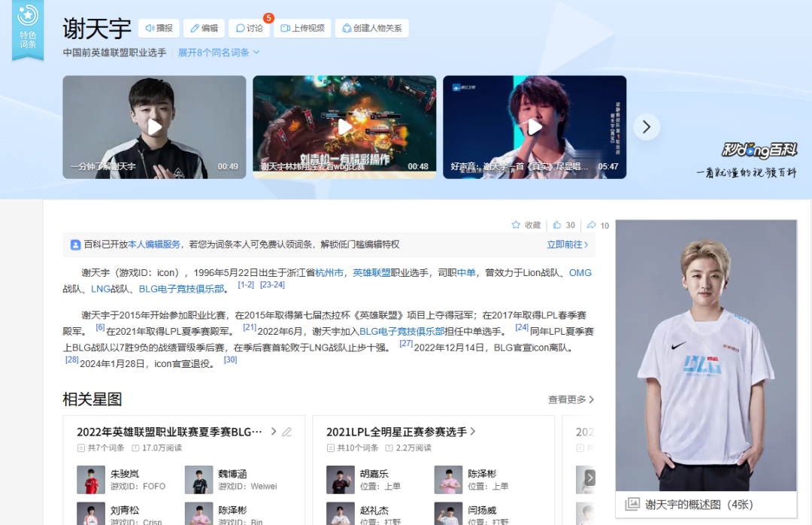This screenshot has width=812, height=525.
Task: Open the 2022年英雄联盟职业联赛夏季赛BLG card title
Action: (169, 432)
